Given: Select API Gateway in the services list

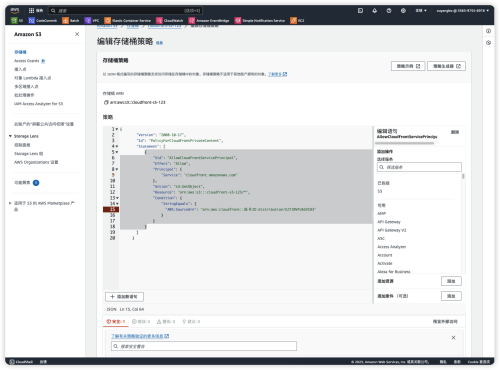Looking at the screenshot, I should point(389,222).
